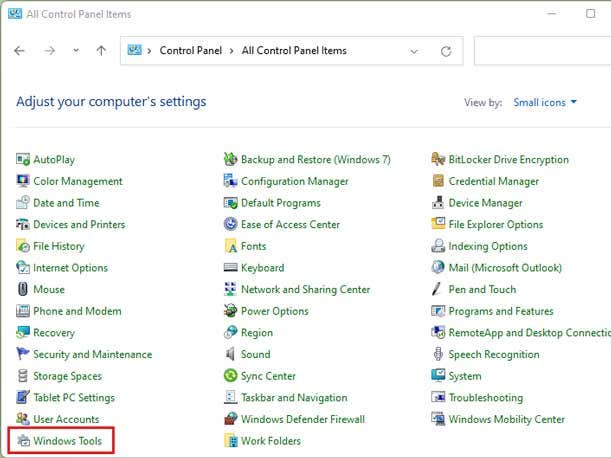Click the Windows Tools icon

point(24,441)
